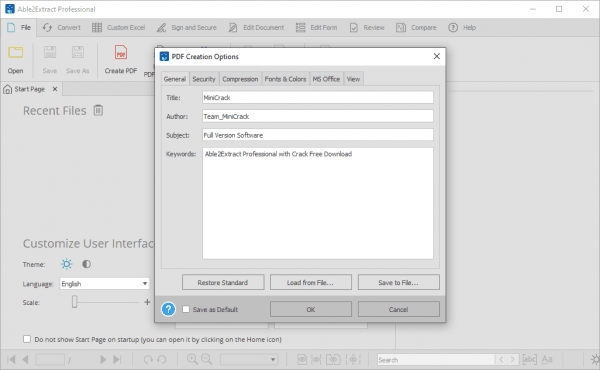
Task: Rotate page clockwise icon
Action: pyautogui.click(x=148, y=359)
